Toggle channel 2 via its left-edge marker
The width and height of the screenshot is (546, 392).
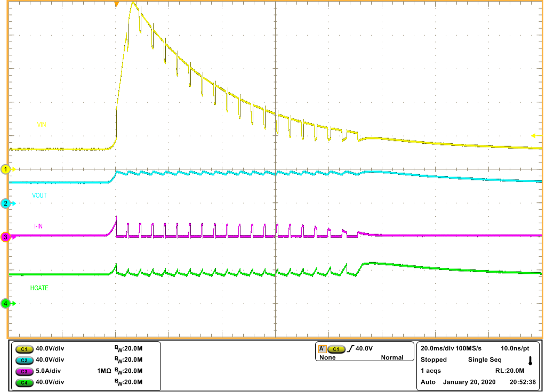5,204
